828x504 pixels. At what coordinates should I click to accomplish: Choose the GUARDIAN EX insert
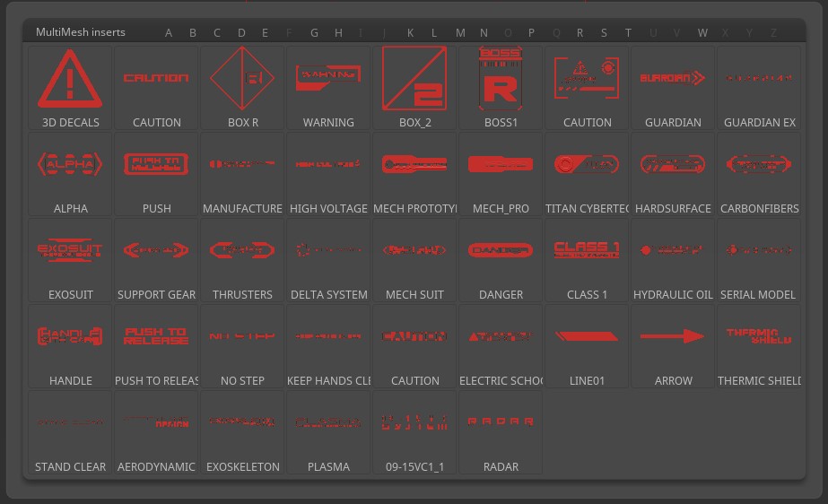(x=759, y=88)
